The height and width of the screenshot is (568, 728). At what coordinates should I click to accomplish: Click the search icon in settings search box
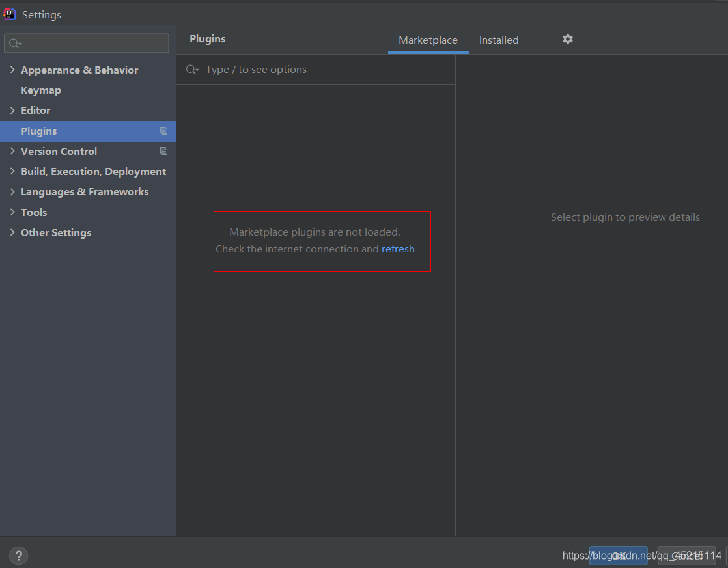pos(15,44)
